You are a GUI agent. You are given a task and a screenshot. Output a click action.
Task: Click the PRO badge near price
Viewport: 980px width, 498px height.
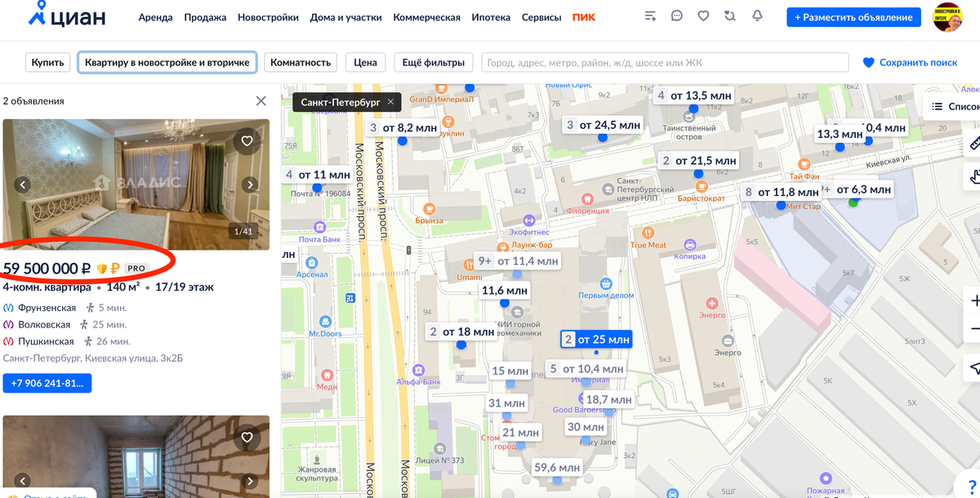[136, 269]
